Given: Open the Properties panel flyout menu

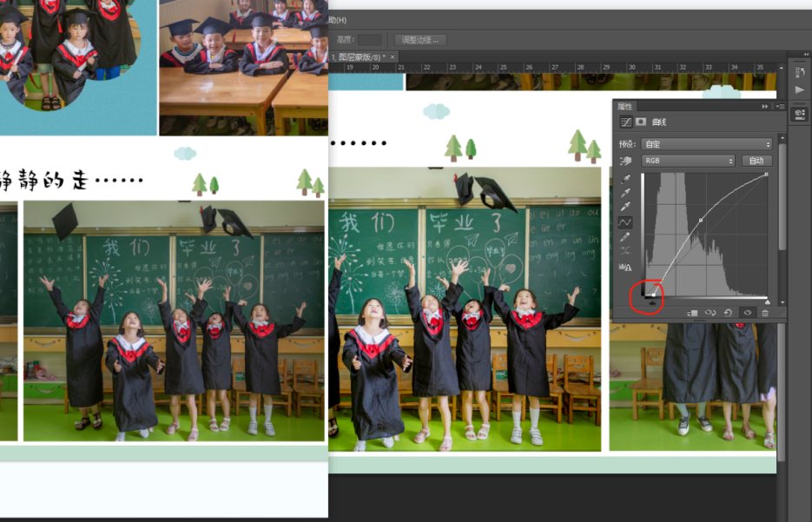Looking at the screenshot, I should pyautogui.click(x=781, y=106).
